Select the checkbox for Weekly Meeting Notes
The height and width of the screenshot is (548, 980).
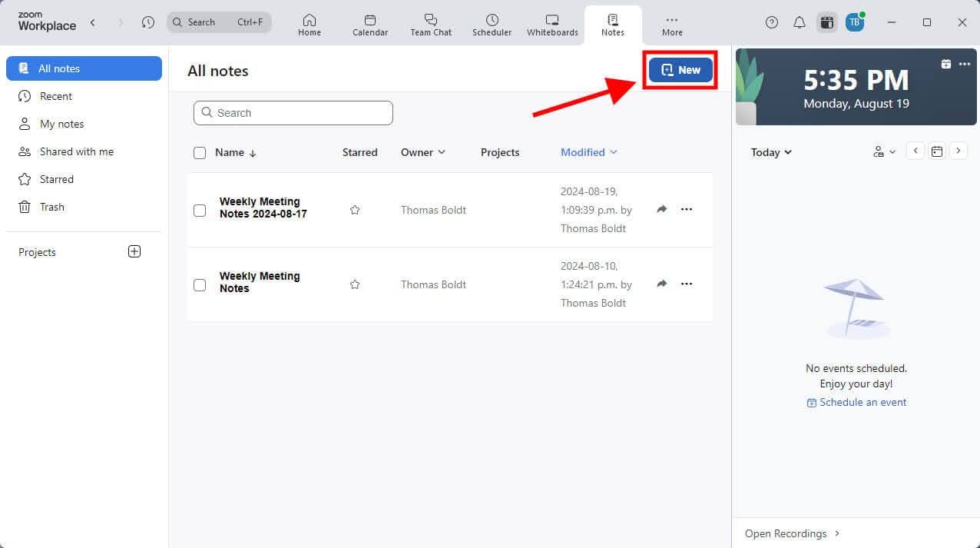click(200, 284)
